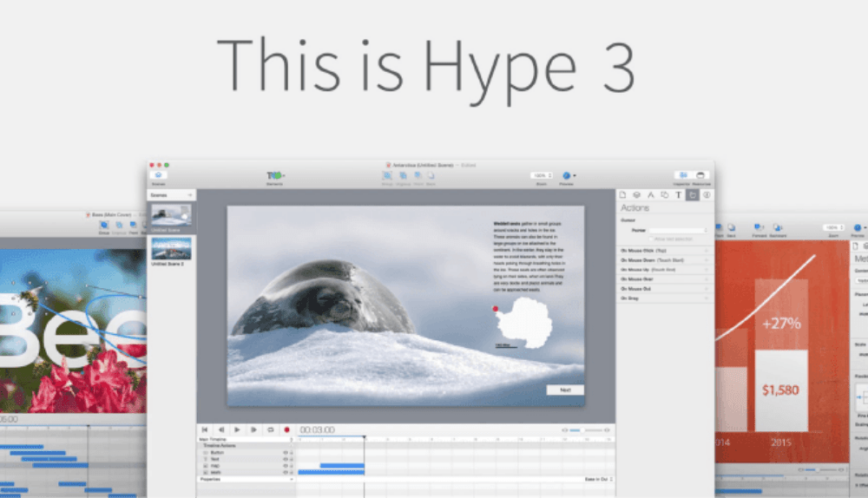Open the Cursor Pointer dropdown
Viewport: 868px width, 498px height.
coord(678,230)
